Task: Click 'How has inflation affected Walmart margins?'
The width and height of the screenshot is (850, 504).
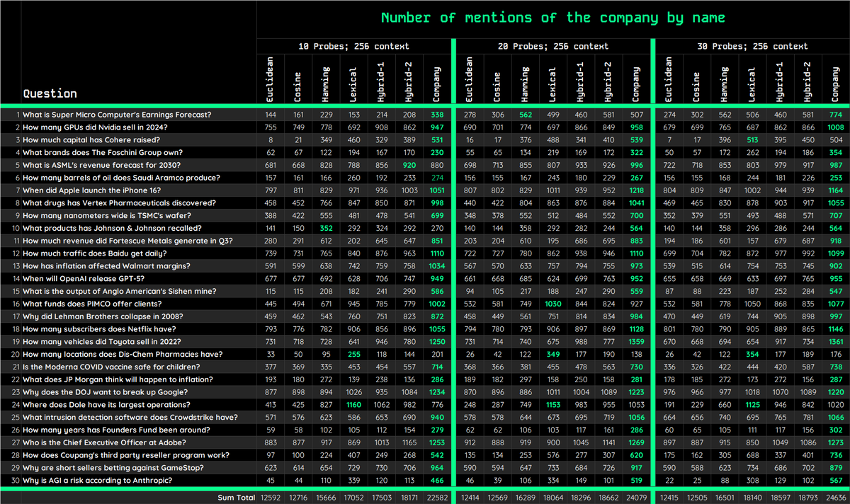Action: coord(106,265)
